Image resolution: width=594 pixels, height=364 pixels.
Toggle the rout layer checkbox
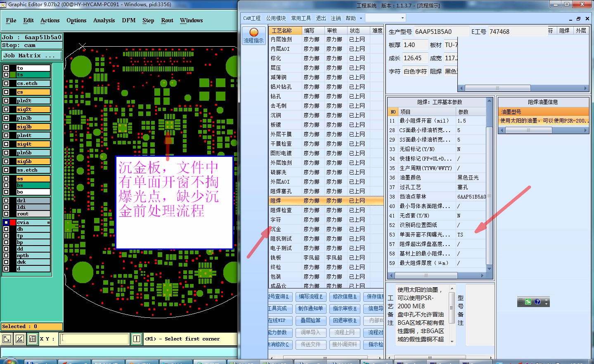(x=6, y=214)
